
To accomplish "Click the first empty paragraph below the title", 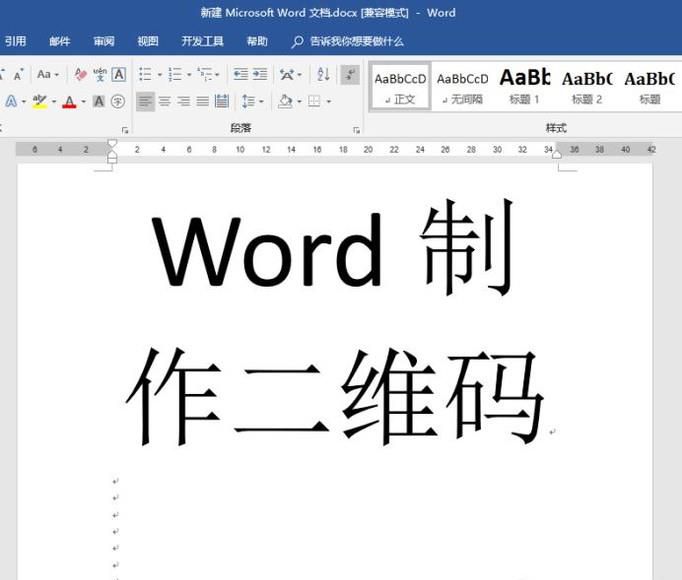I will pos(116,481).
